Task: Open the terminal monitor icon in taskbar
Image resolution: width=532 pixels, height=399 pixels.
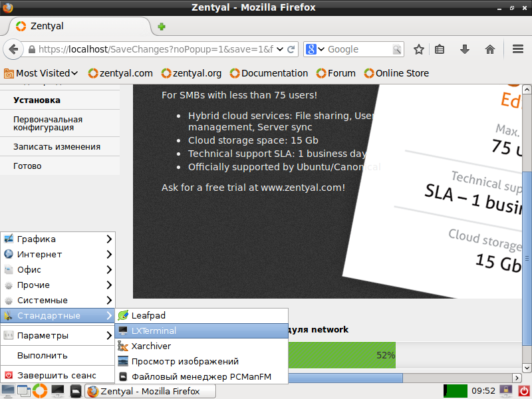Action: tap(57, 391)
